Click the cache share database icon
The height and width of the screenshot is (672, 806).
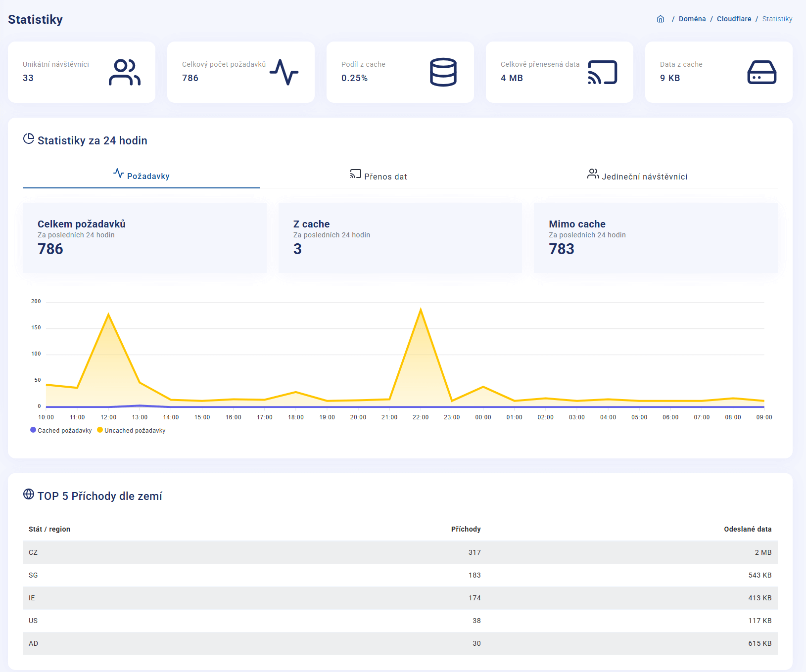(443, 72)
